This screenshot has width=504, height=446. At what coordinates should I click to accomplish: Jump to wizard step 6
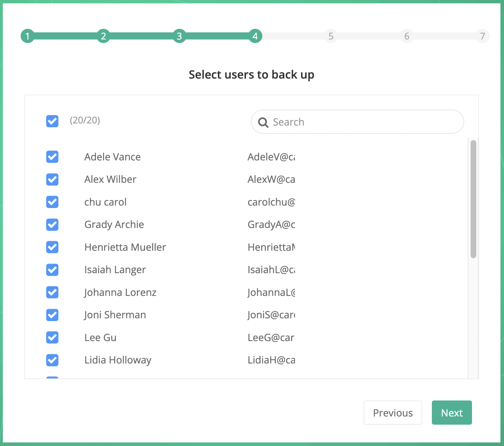tap(407, 36)
